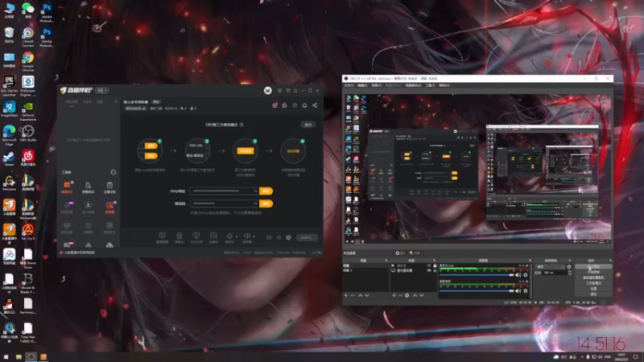Click the gift box icon in streaming companion header
Viewport: 644px width, 362px height.
pyautogui.click(x=275, y=105)
